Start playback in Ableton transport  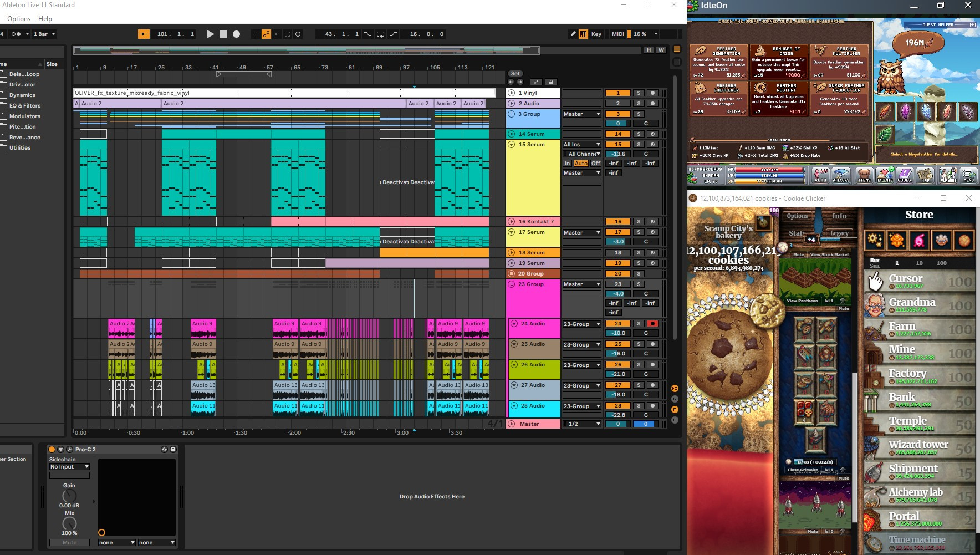(210, 34)
